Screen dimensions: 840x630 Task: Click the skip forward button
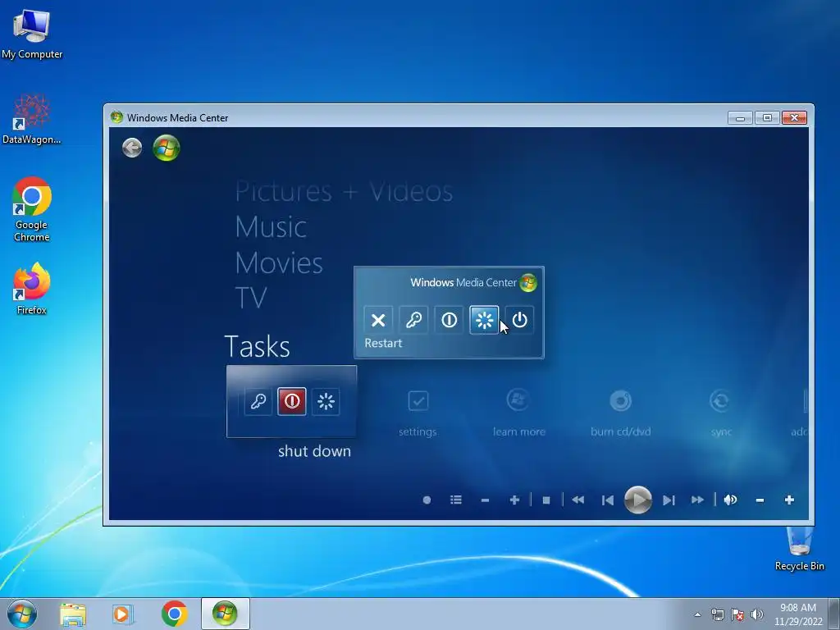click(669, 500)
